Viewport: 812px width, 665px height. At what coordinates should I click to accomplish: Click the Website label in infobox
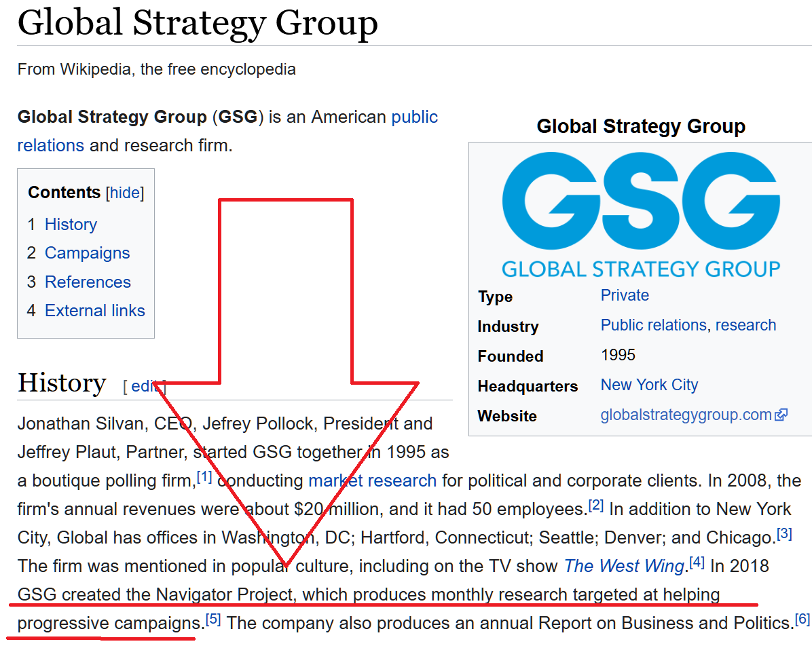click(x=507, y=416)
